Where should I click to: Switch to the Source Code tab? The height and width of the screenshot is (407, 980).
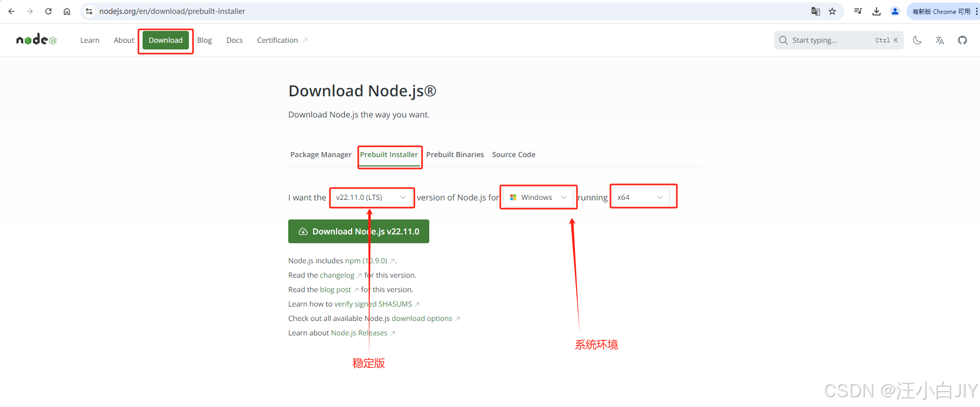514,155
